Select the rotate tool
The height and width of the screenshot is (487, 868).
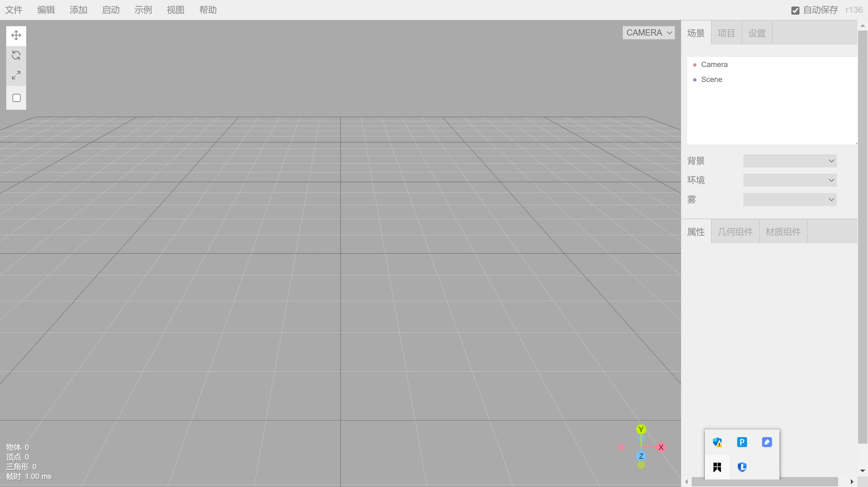click(16, 55)
